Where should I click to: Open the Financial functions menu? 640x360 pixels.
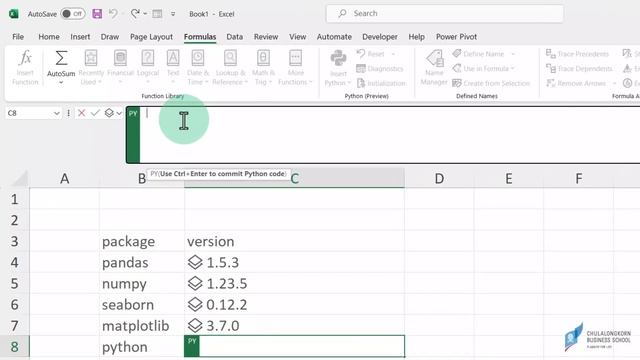[120, 68]
